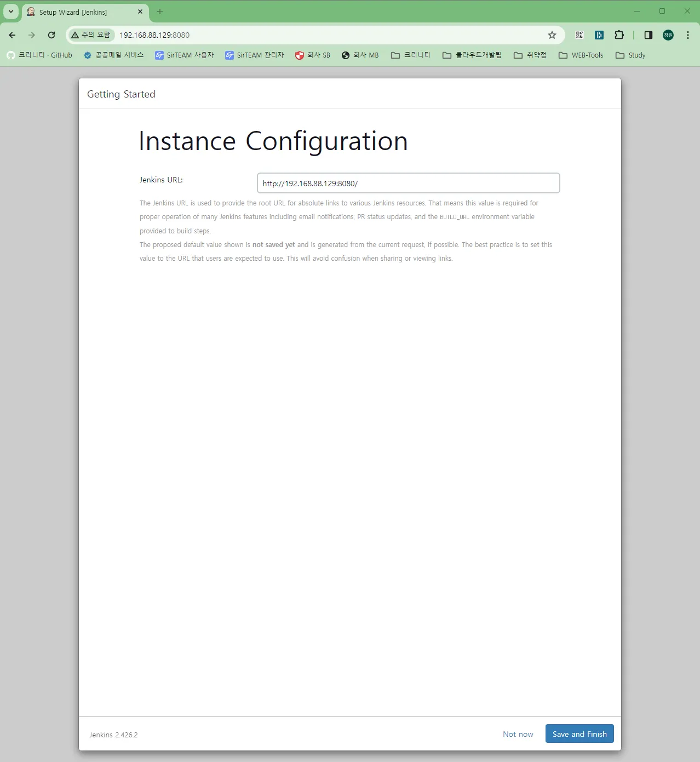The image size is (700, 762).
Task: Open the QR code extension icon
Action: click(579, 35)
